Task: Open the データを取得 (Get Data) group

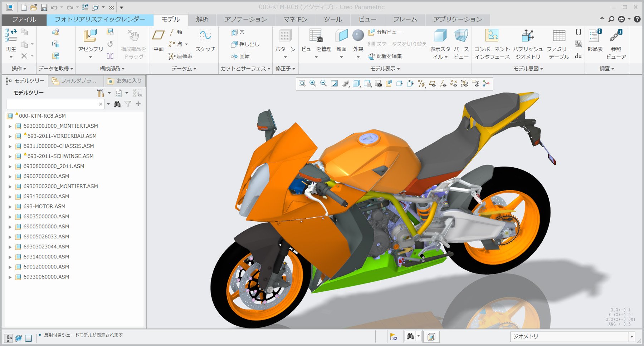Action: pyautogui.click(x=56, y=69)
